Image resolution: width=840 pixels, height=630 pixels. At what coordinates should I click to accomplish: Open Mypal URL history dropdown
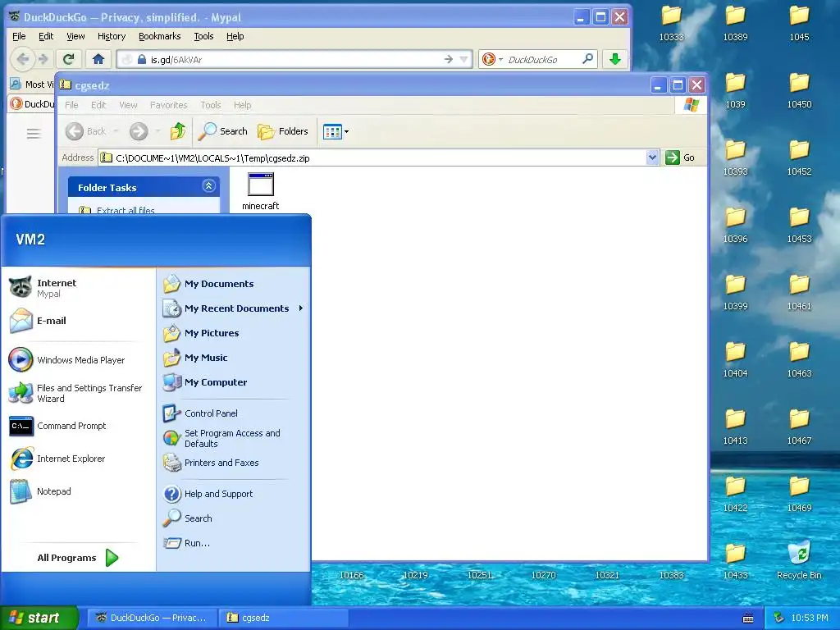pos(464,59)
